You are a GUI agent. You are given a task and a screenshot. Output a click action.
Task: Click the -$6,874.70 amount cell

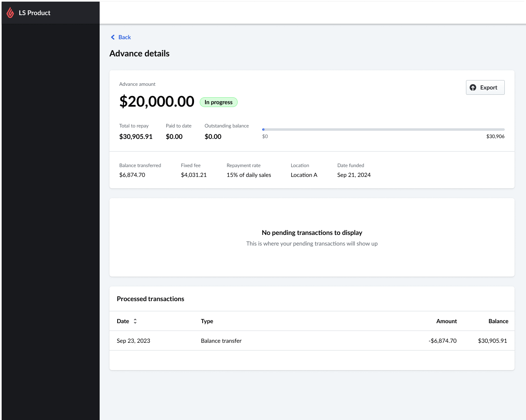[443, 341]
